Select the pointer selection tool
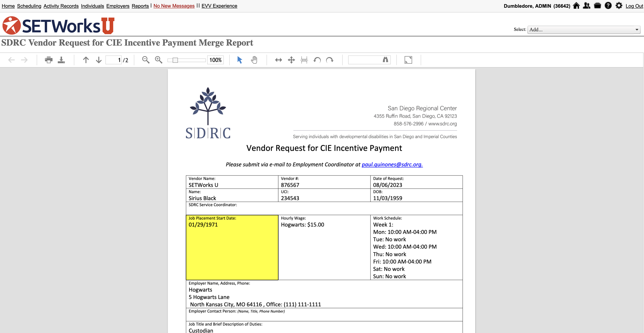The height and width of the screenshot is (333, 644). [x=240, y=60]
